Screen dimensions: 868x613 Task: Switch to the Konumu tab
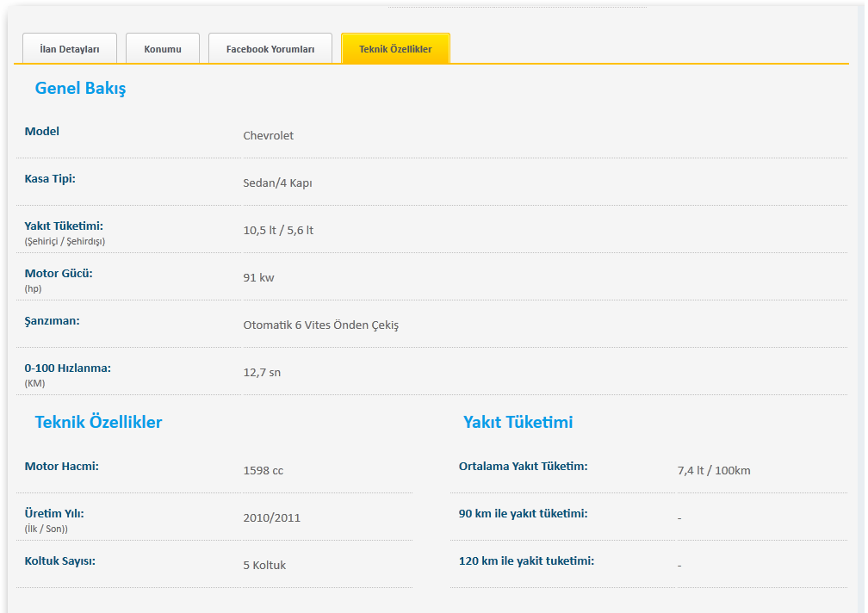[x=163, y=49]
